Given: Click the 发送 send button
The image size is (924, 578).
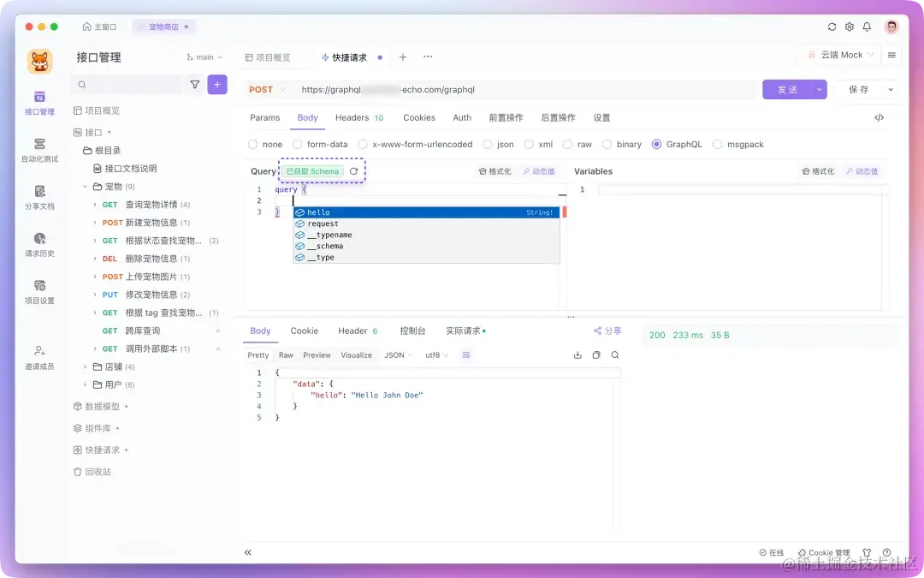Looking at the screenshot, I should coord(787,90).
